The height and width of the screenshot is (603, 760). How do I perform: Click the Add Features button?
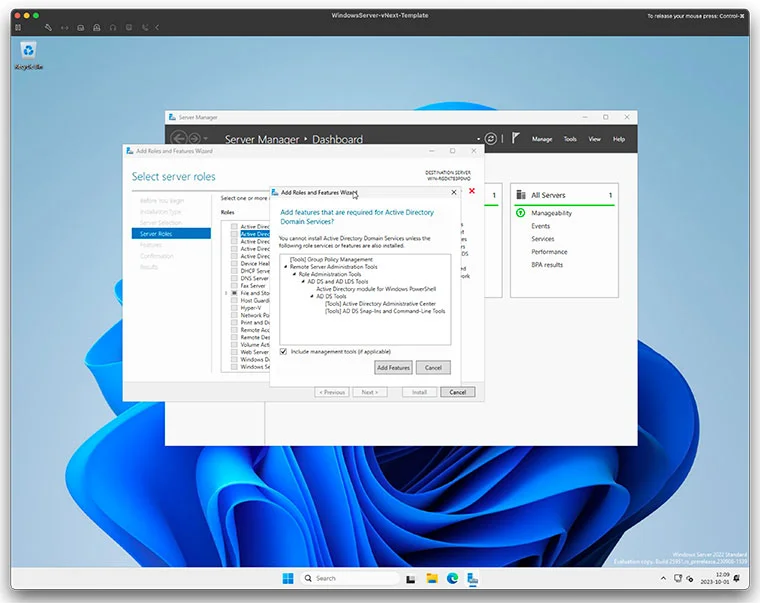click(x=393, y=368)
